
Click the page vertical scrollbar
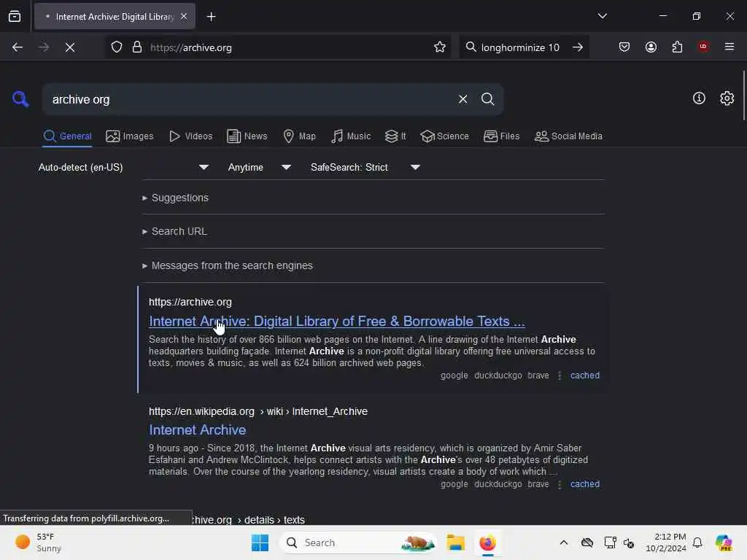coord(743,96)
